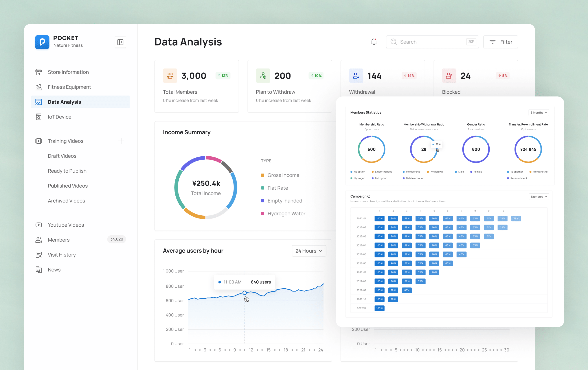
Task: Click the Blocked user icon
Action: click(449, 76)
